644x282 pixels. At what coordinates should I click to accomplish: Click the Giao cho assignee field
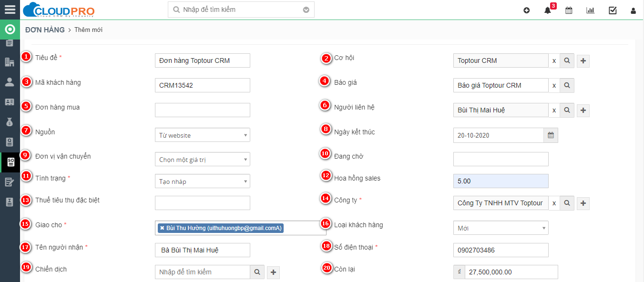tap(241, 228)
